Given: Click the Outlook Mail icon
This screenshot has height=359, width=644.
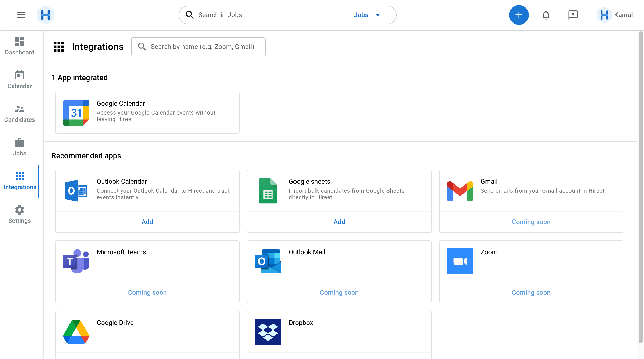Looking at the screenshot, I should point(268,261).
